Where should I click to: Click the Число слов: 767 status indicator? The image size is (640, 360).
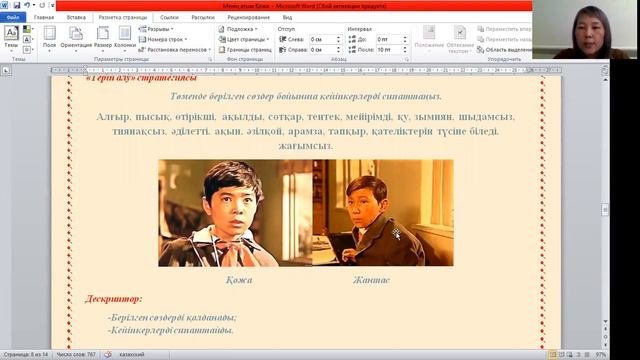76,355
